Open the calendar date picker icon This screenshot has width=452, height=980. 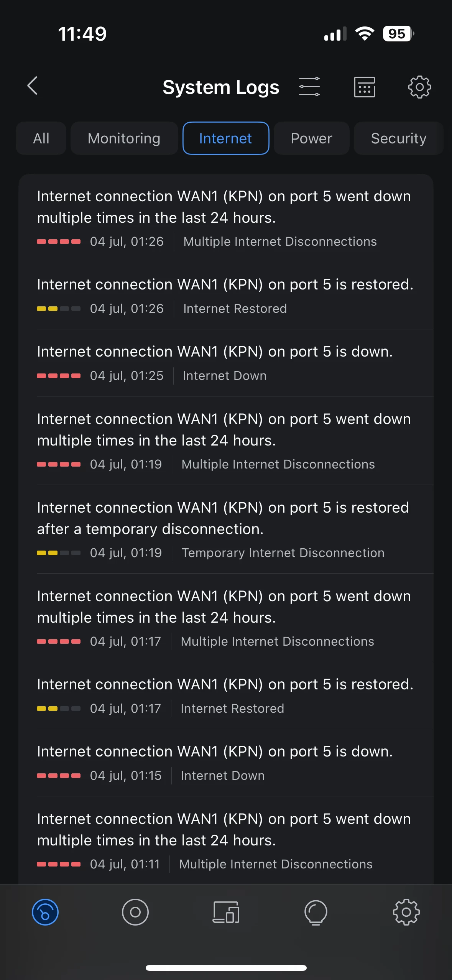pos(364,87)
